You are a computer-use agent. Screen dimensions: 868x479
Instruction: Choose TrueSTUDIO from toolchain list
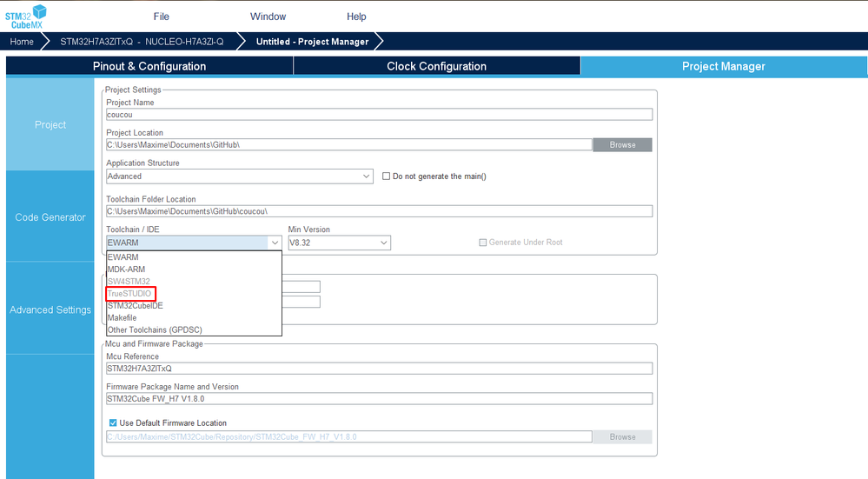pyautogui.click(x=195, y=294)
